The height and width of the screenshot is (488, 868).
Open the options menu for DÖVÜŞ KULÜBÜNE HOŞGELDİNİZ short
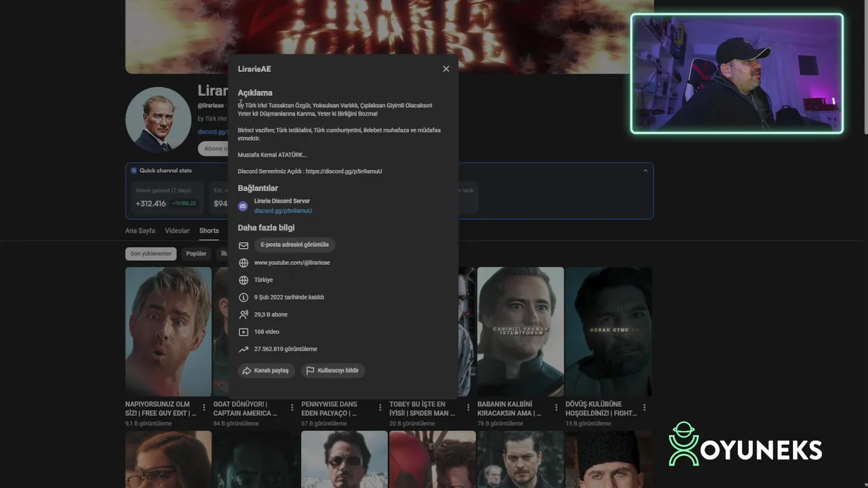tap(644, 408)
